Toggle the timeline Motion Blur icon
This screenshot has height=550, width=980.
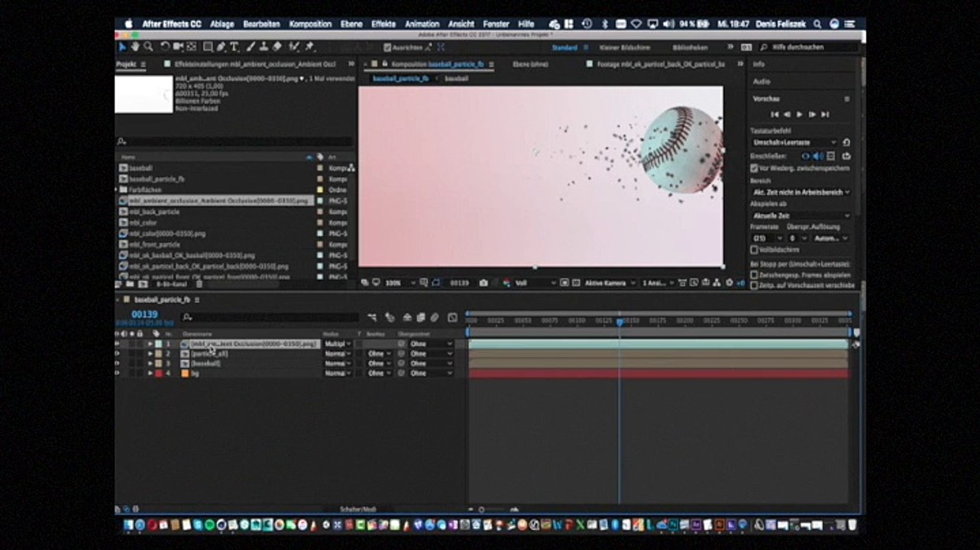[435, 317]
